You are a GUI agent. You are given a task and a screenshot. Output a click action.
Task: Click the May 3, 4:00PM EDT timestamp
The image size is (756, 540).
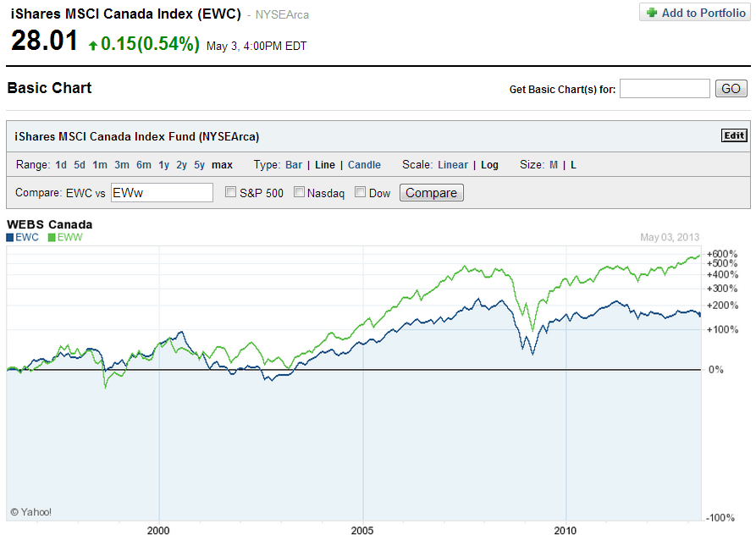(x=257, y=47)
